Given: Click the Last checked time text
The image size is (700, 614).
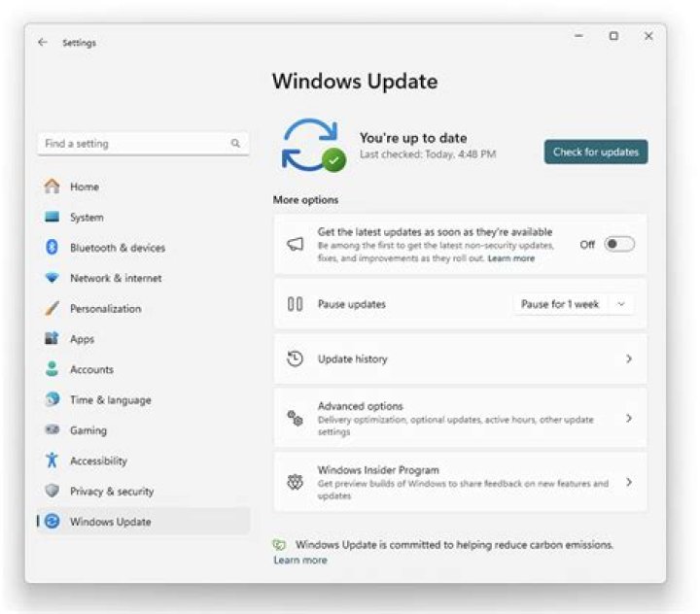Looking at the screenshot, I should click(x=428, y=154).
